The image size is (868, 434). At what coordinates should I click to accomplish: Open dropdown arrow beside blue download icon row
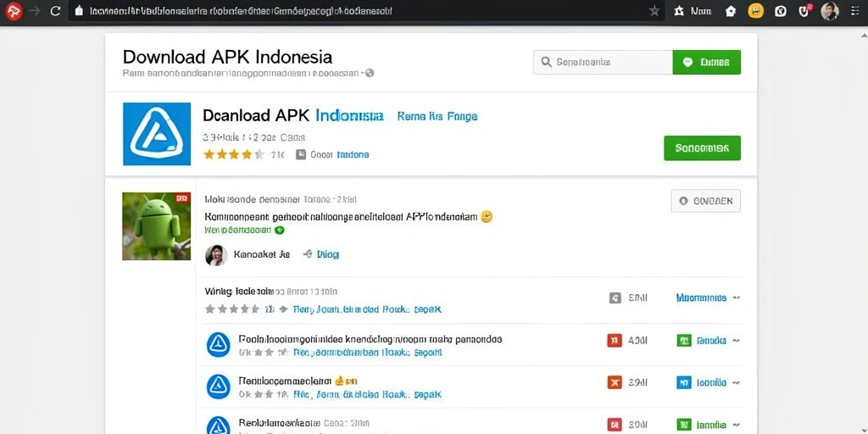point(737,382)
